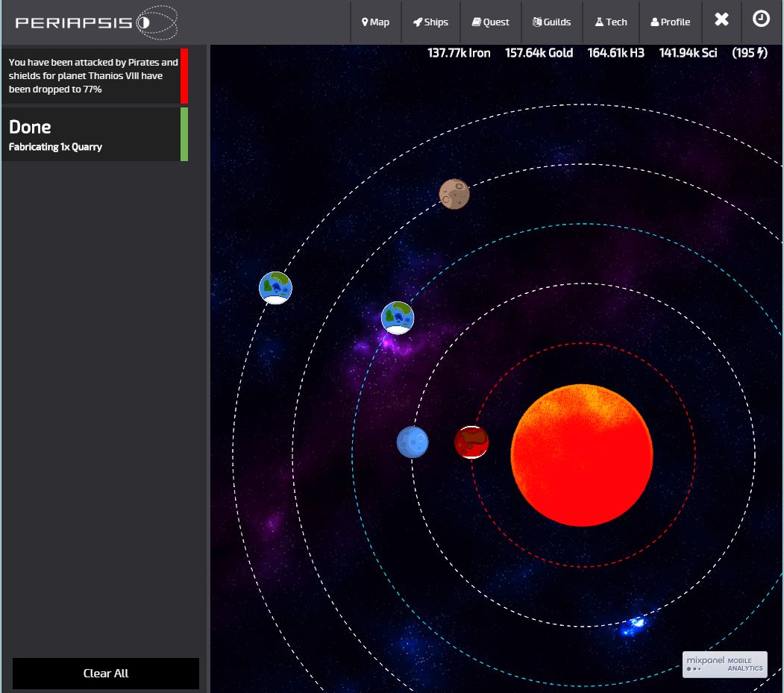Click the X icon in the top bar
This screenshot has height=693, width=784.
coord(721,20)
